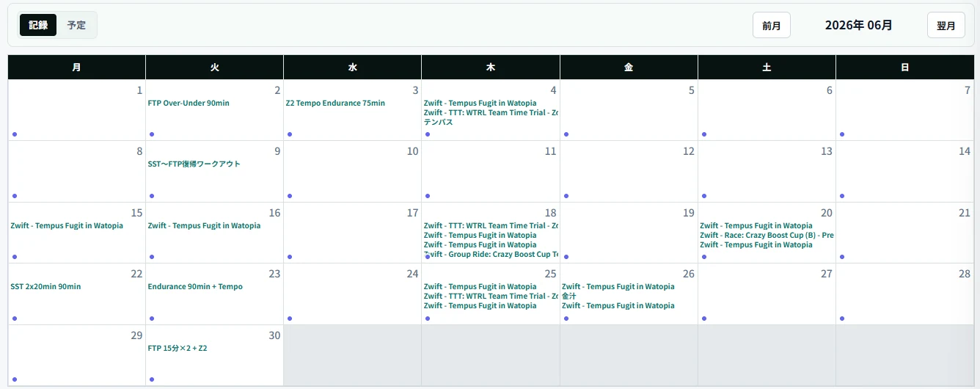Screen dimensions: 980x389
Task: Click the purple dot on June 13
Action: click(704, 196)
